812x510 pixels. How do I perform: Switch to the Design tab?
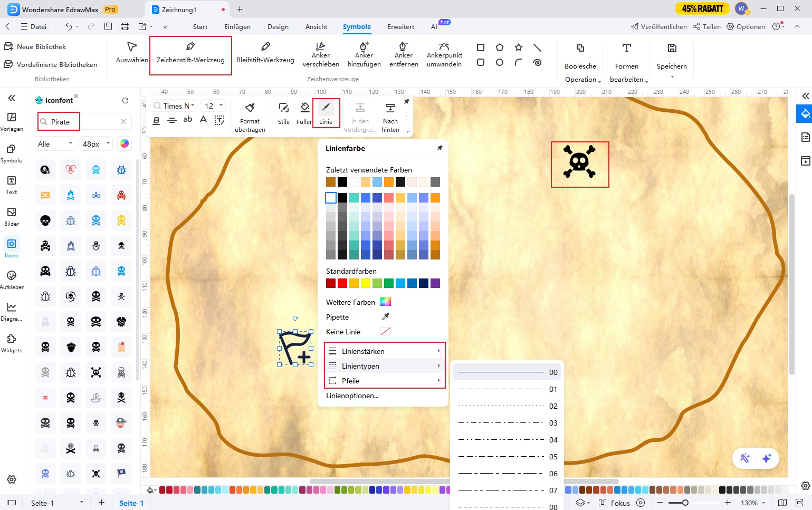tap(278, 26)
